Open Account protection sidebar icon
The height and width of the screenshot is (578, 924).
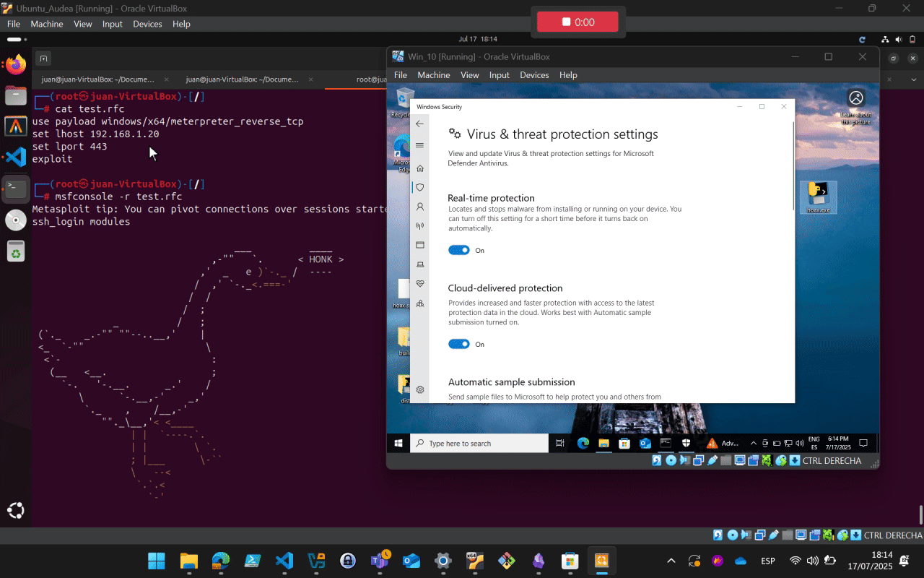420,207
